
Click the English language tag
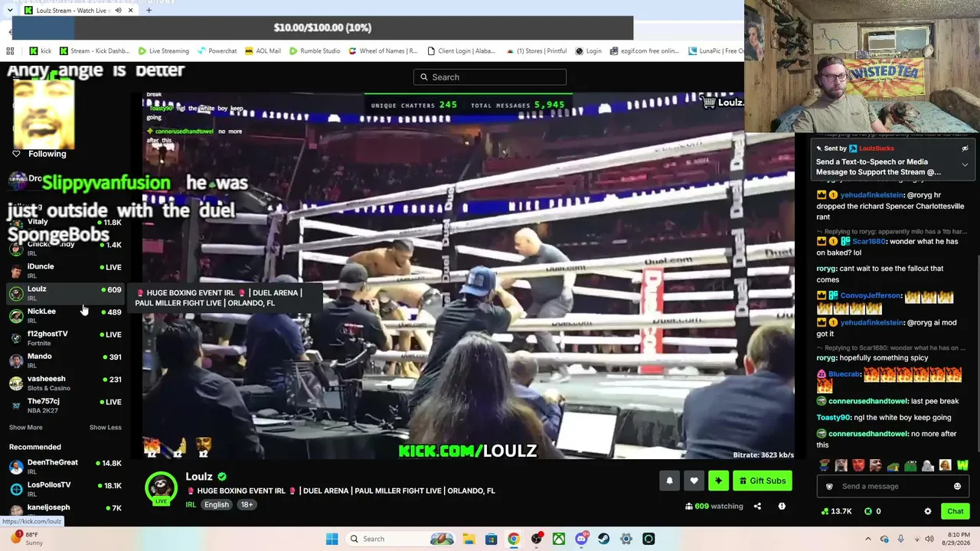tap(217, 504)
